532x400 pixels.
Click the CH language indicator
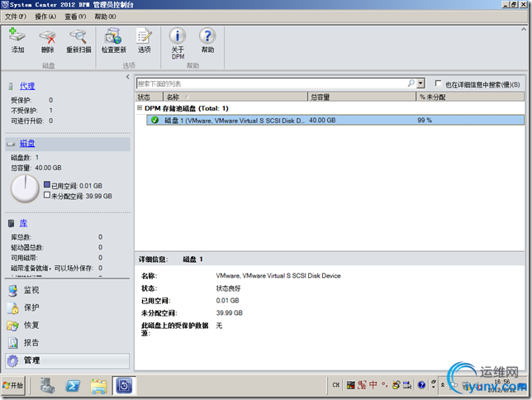[336, 385]
